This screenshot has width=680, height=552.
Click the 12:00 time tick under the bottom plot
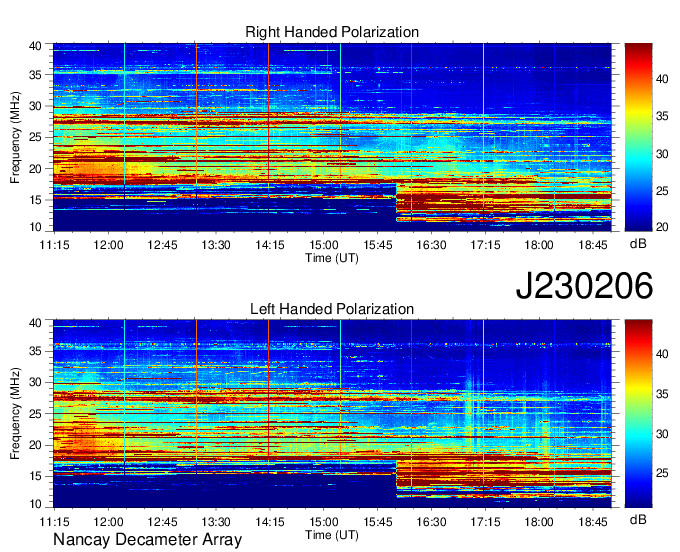coord(108,522)
